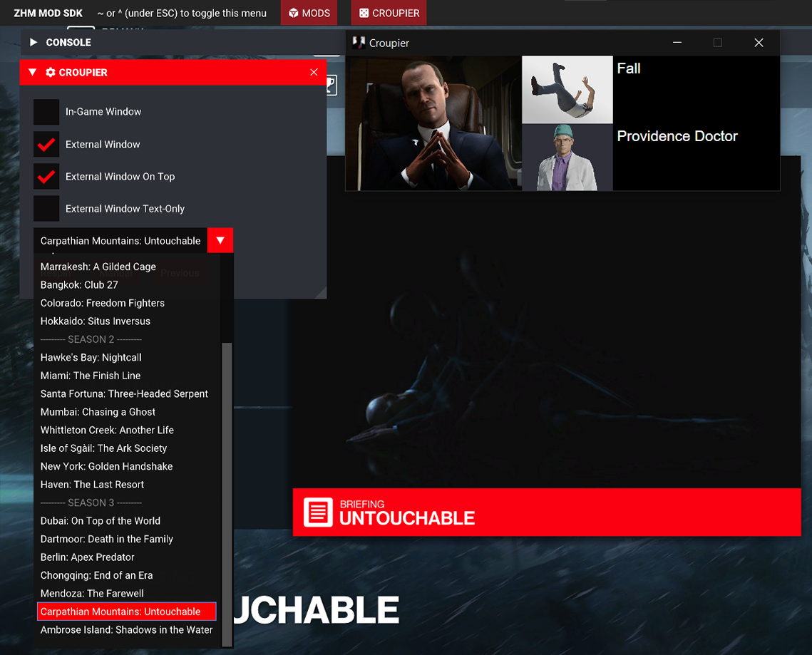Expand the CONSOLE panel arrow
This screenshot has width=812, height=655.
tap(34, 43)
